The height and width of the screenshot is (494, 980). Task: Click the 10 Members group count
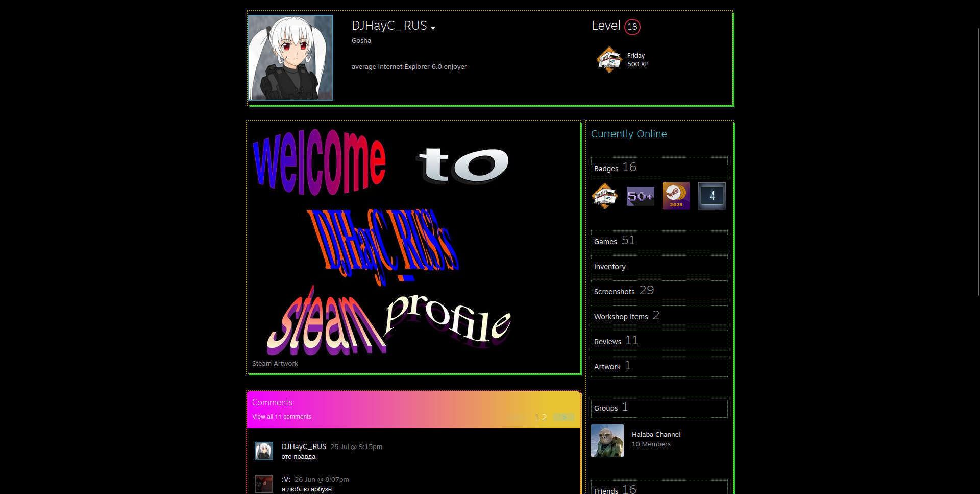coord(651,444)
